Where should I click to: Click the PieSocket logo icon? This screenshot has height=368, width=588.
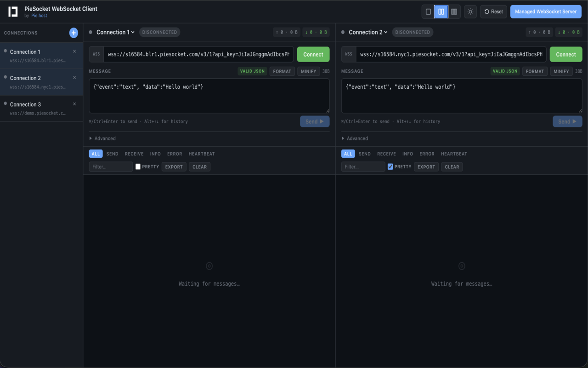(x=13, y=11)
